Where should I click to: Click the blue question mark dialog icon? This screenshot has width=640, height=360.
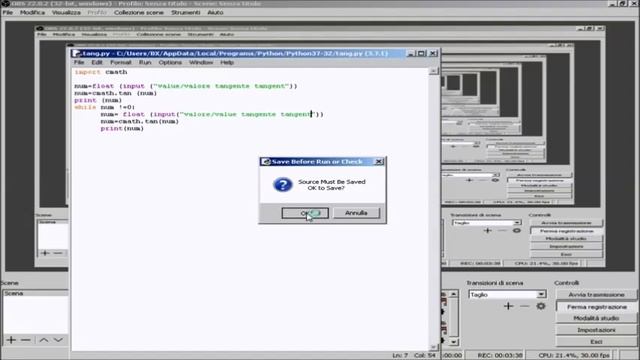[x=283, y=185]
